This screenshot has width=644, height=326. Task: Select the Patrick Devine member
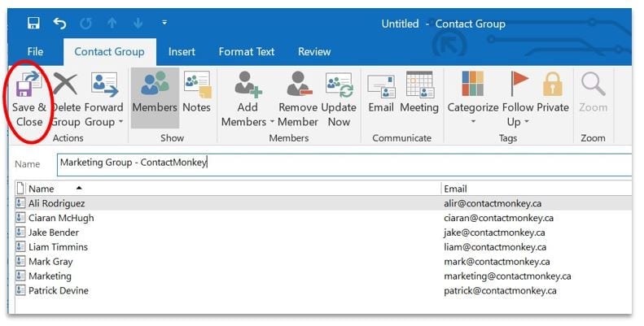click(323, 290)
